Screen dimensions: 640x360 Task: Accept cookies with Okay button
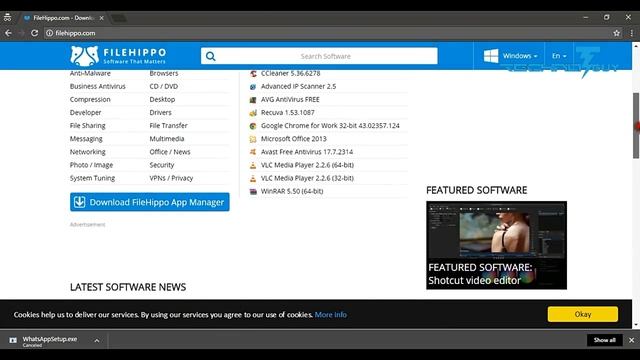tap(582, 314)
